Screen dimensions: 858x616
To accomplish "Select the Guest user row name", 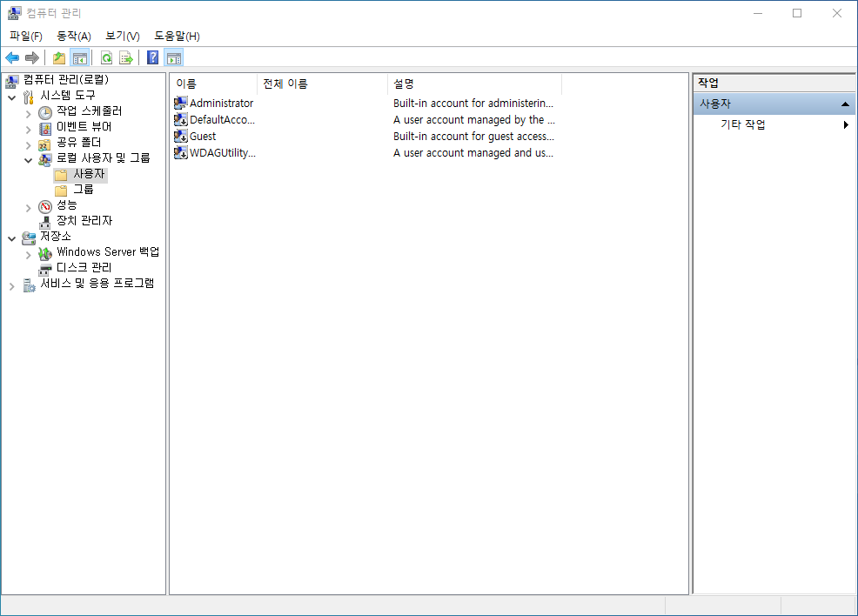I will point(203,137).
